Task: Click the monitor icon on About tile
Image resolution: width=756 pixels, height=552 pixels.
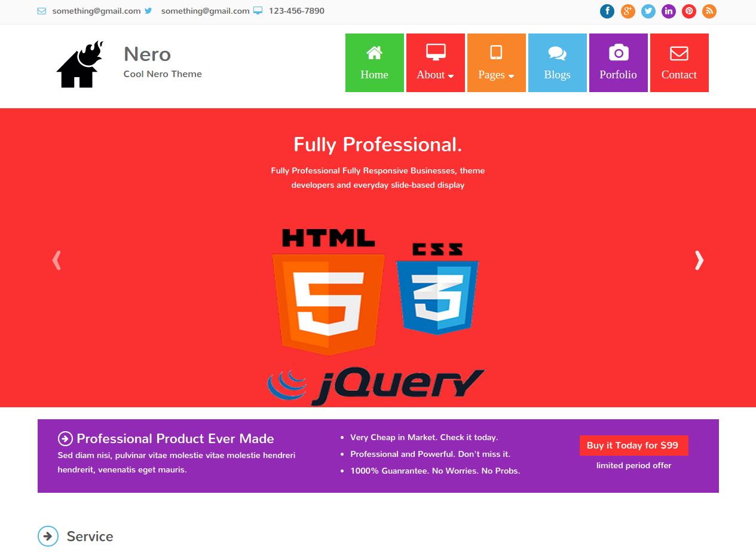Action: point(436,52)
